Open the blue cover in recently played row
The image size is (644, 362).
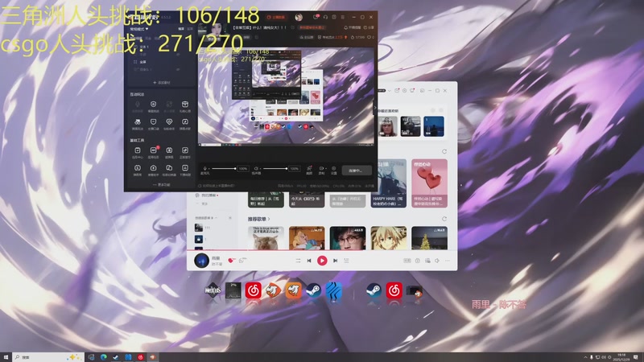click(x=434, y=126)
